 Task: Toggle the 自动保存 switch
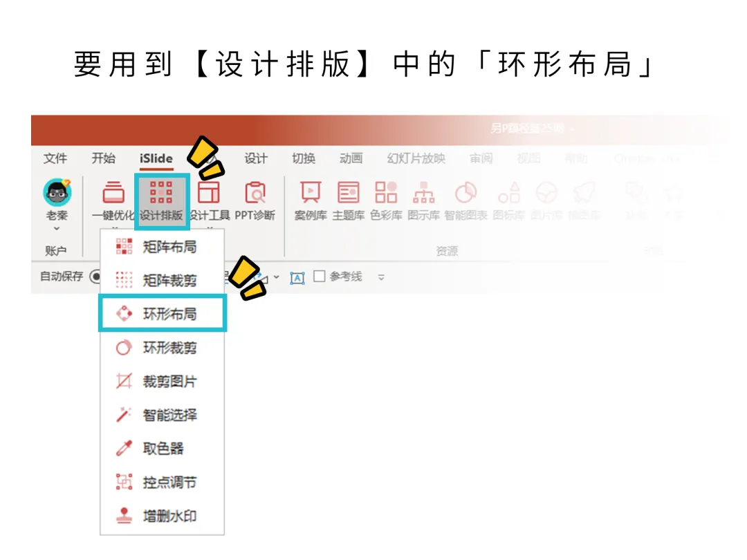(x=95, y=276)
